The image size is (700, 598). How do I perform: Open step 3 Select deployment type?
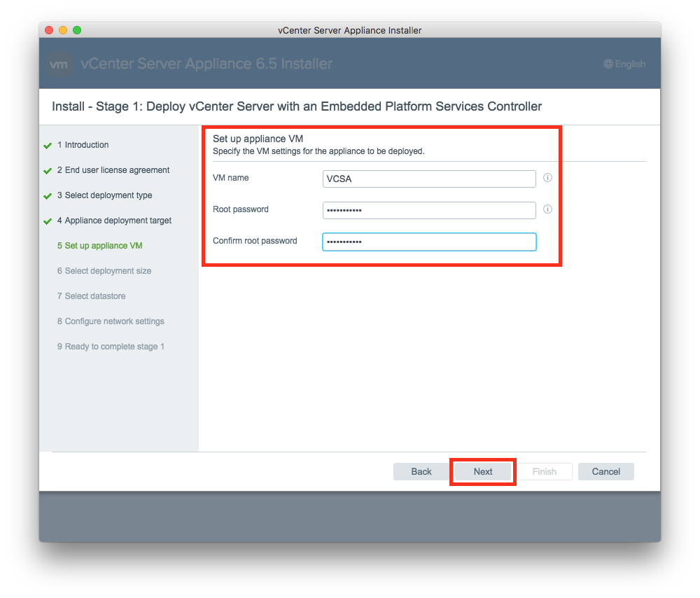click(x=104, y=195)
